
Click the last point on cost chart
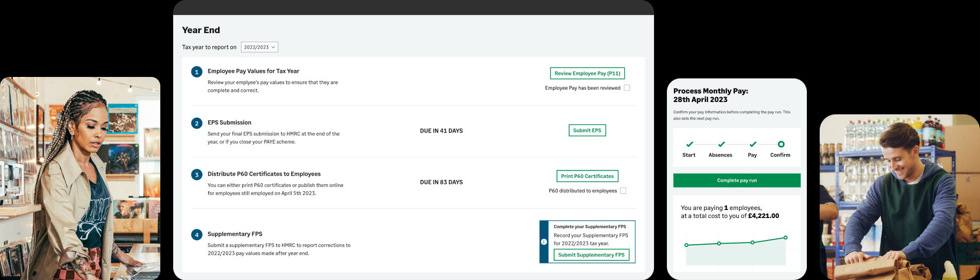[785, 237]
